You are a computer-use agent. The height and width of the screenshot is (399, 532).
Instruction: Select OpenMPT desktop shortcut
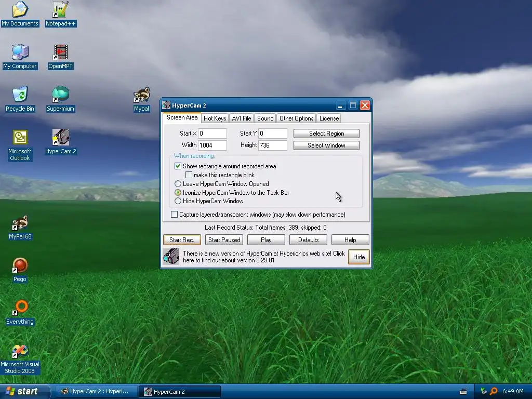(x=60, y=56)
